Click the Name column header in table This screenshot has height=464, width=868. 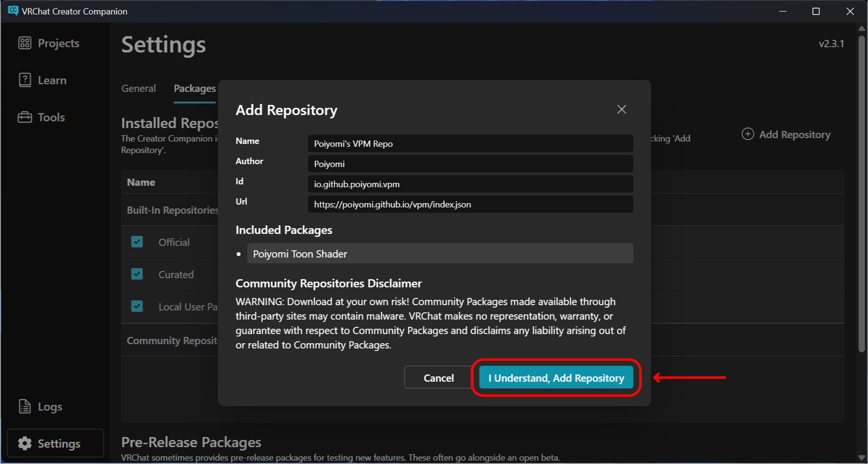141,182
